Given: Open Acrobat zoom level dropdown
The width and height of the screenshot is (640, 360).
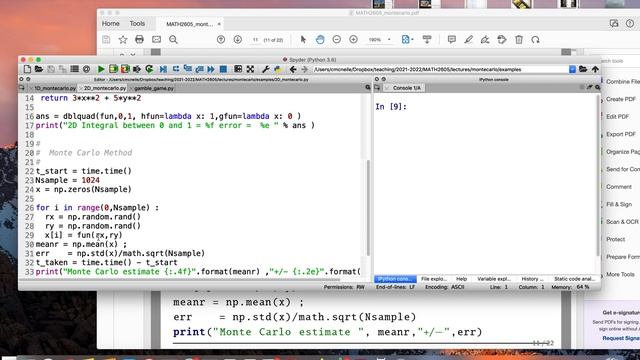Looking at the screenshot, I should (x=389, y=40).
